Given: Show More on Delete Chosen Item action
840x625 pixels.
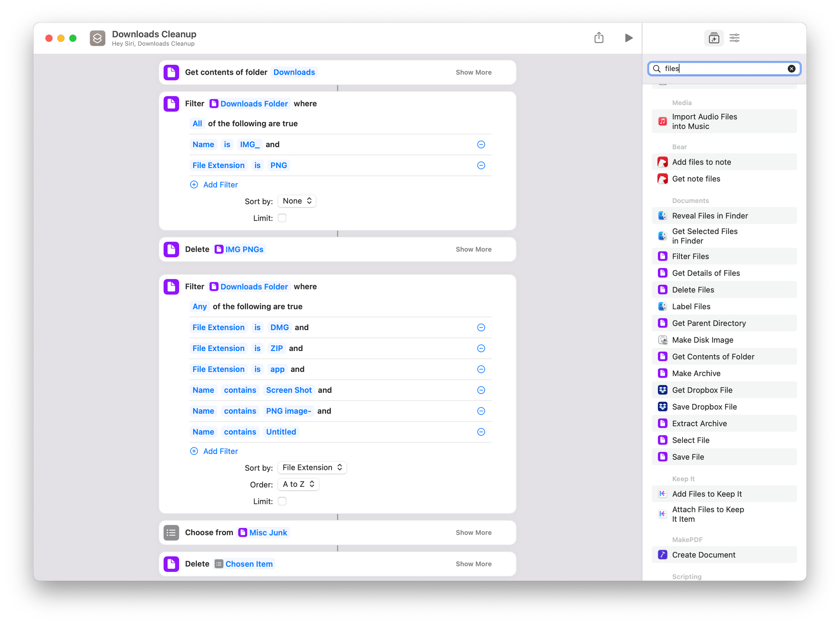Looking at the screenshot, I should (473, 564).
